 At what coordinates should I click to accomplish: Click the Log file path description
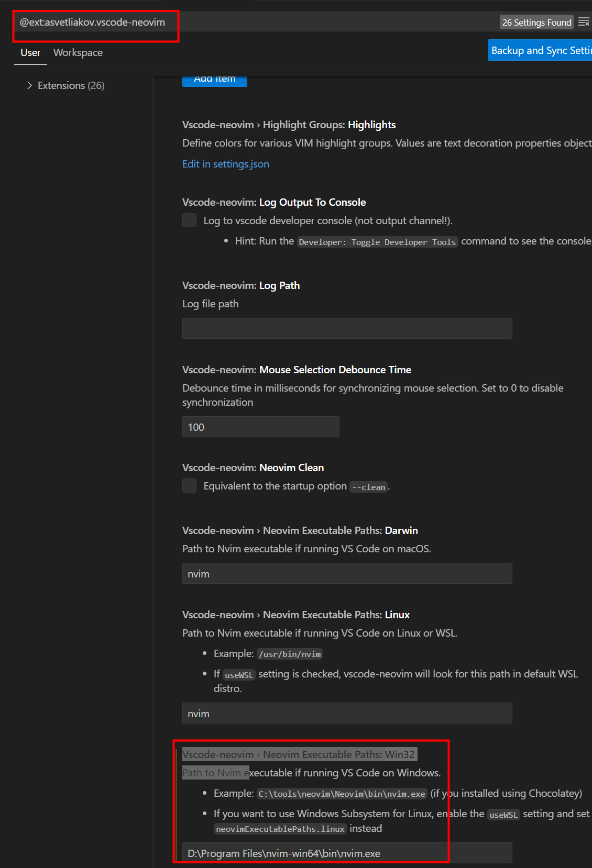(211, 304)
